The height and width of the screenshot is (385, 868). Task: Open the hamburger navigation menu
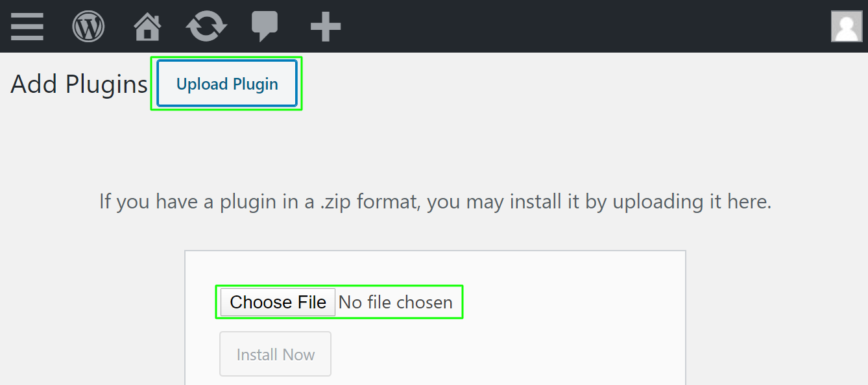tap(27, 27)
